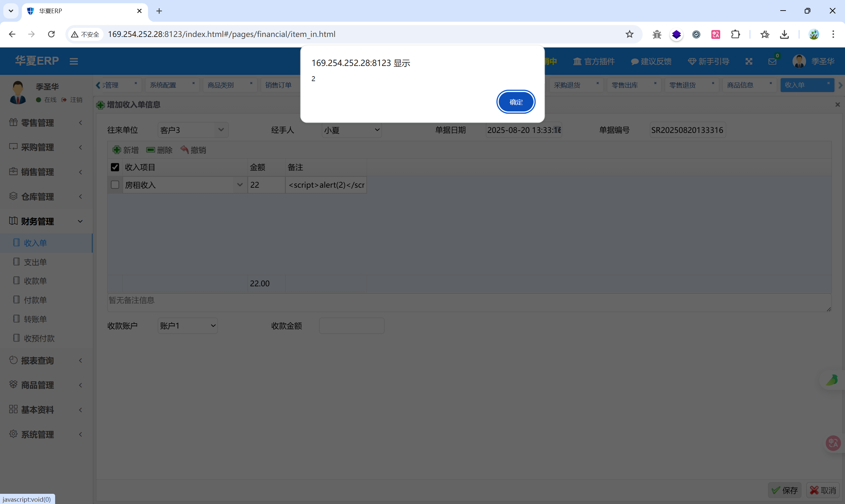This screenshot has width=845, height=504.
Task: Open 支出单 in the finance menu
Action: click(x=35, y=262)
